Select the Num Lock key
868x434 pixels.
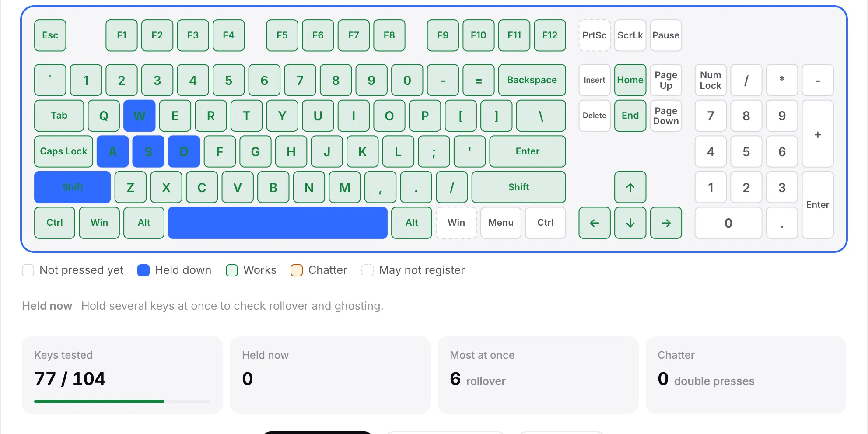tap(710, 80)
